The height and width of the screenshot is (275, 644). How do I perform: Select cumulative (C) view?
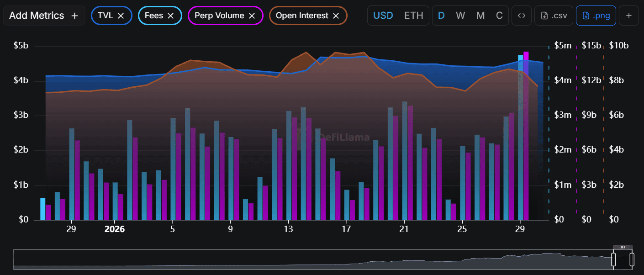point(500,16)
